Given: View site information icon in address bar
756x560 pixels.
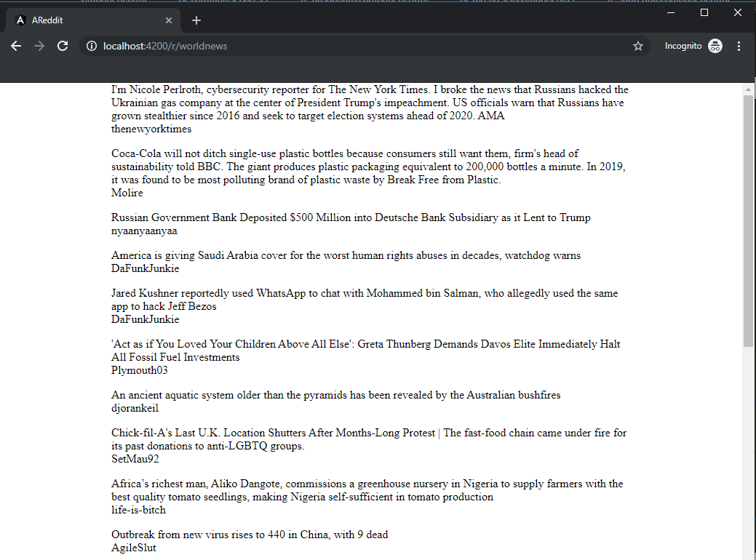Looking at the screenshot, I should pos(92,46).
